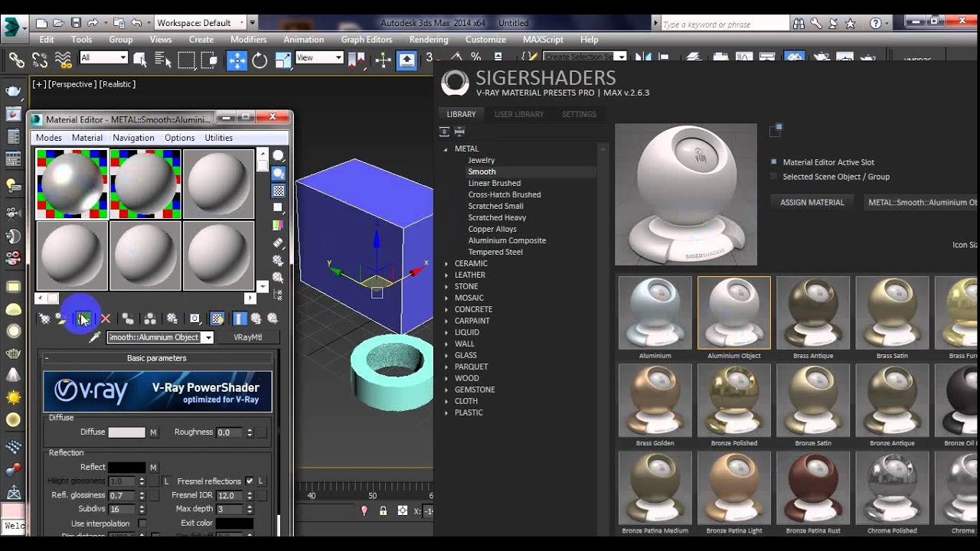Click the Exit color swatch
Screen dimensions: 980x551
pyautogui.click(x=234, y=523)
